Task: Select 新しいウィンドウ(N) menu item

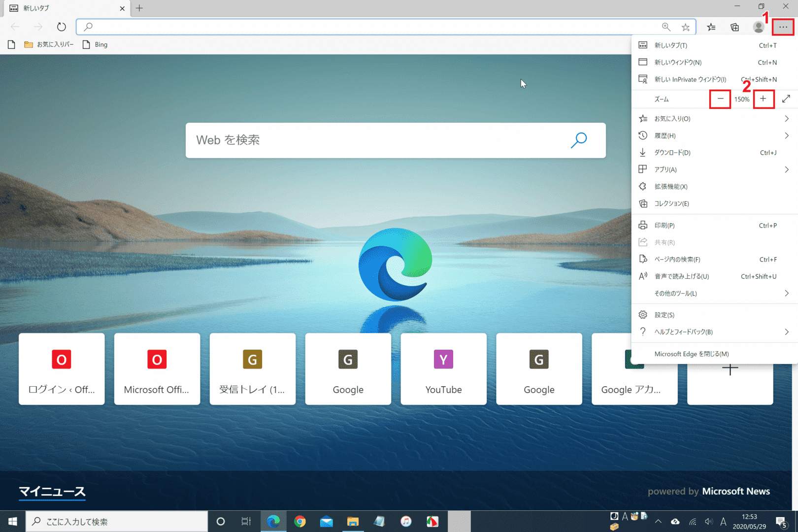Action: (x=714, y=62)
